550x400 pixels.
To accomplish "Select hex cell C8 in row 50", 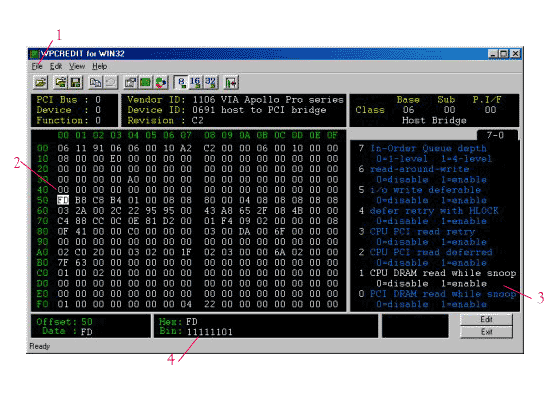I will [x=98, y=200].
